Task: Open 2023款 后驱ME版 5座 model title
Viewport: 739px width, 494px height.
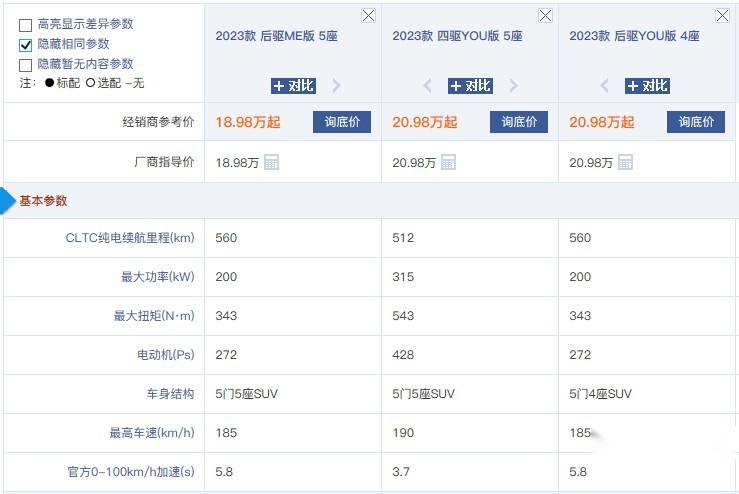Action: pos(276,36)
